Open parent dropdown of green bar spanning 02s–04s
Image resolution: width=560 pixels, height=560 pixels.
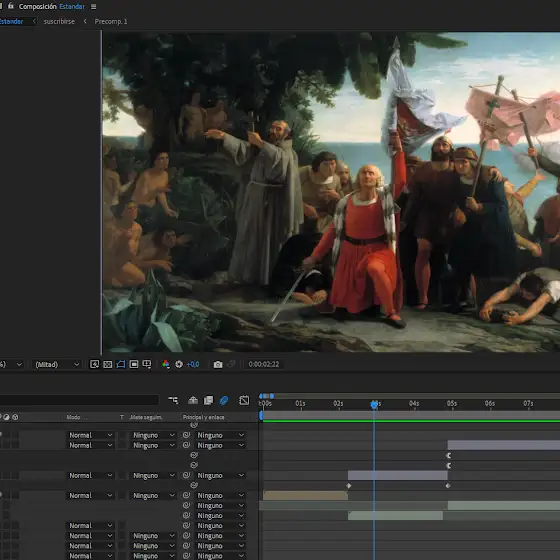tap(220, 515)
